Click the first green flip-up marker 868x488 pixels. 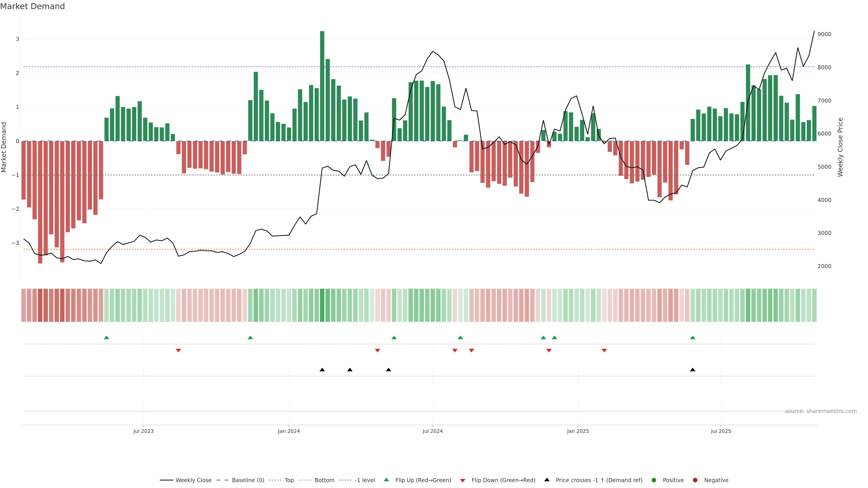click(106, 338)
